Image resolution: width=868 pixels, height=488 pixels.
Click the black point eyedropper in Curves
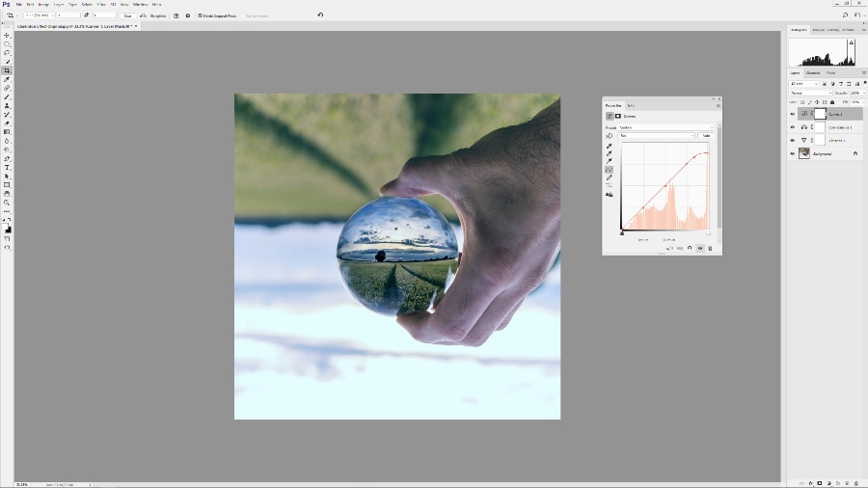click(609, 146)
